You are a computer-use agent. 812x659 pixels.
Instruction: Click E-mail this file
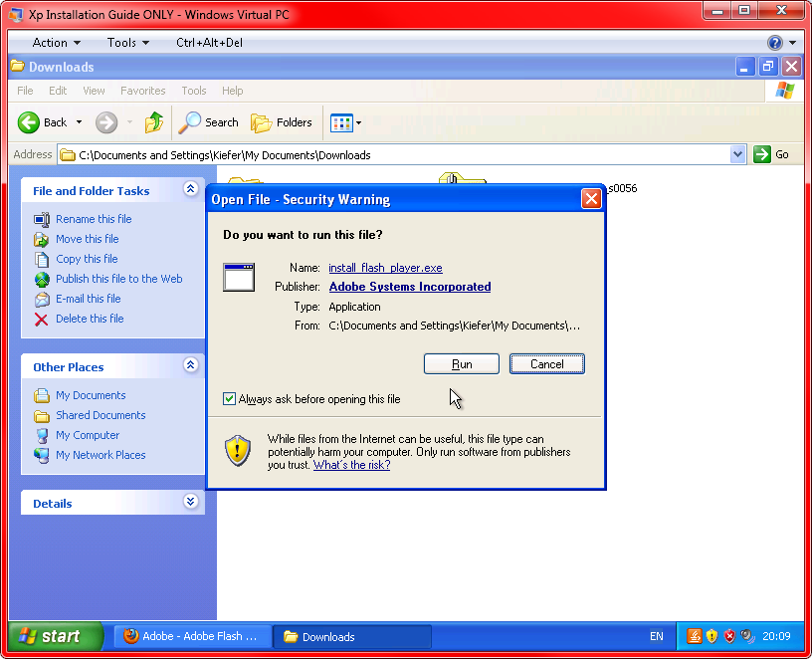(x=88, y=299)
